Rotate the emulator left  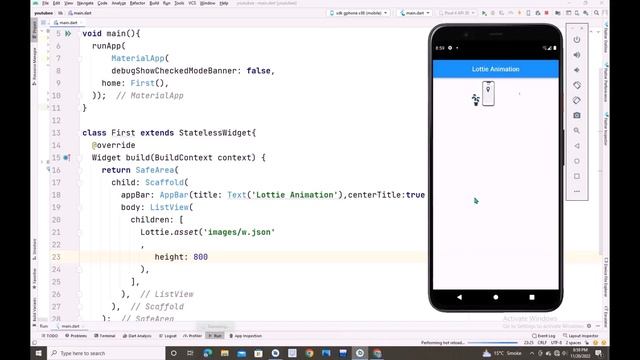pos(577,85)
